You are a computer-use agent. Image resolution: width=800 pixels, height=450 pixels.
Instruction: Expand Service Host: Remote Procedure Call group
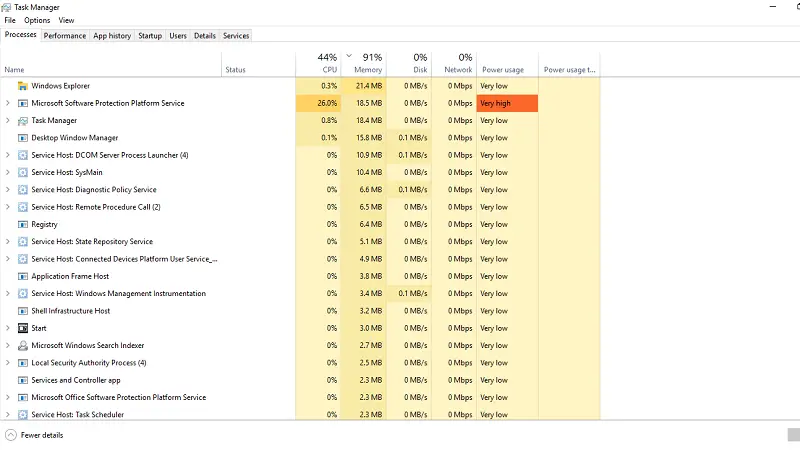pyautogui.click(x=8, y=207)
